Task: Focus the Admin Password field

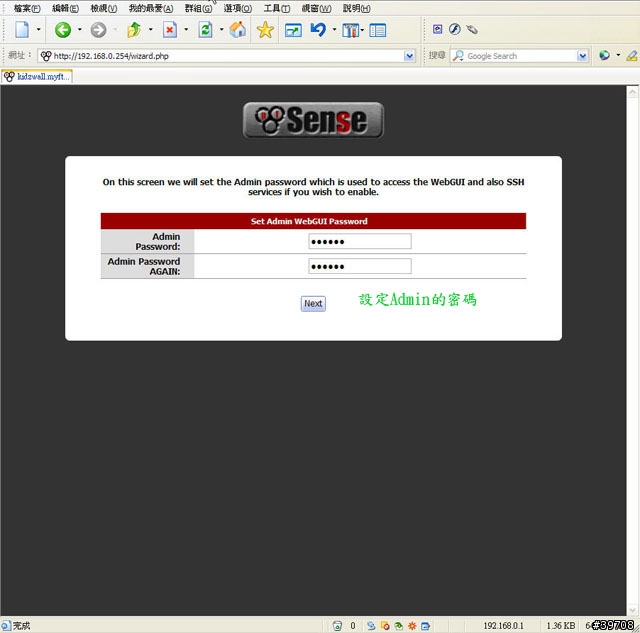Action: coord(360,241)
